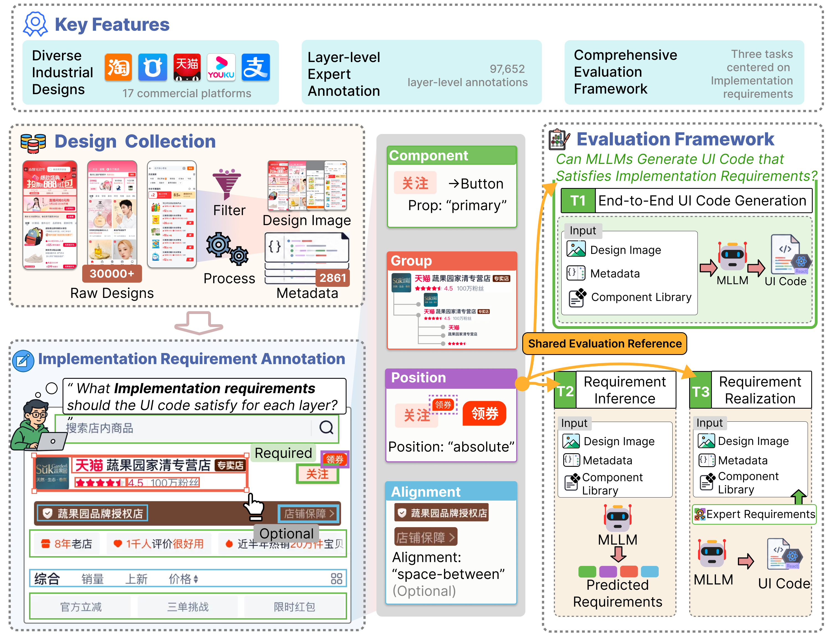Screen dimensions: 832x644
Task: Click the Design Image icon in T2 input
Action: (571, 441)
